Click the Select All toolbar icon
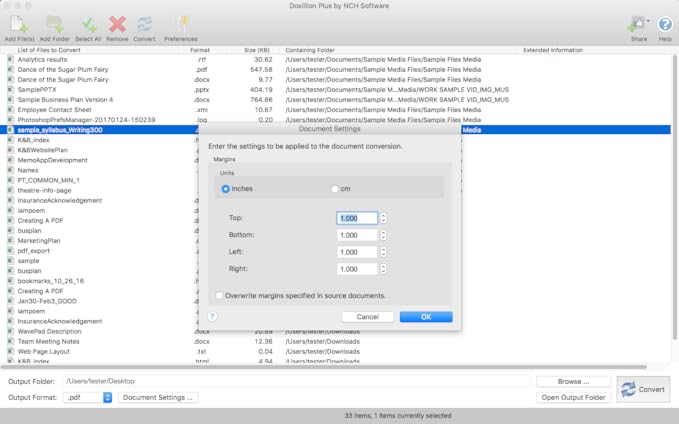 point(88,27)
